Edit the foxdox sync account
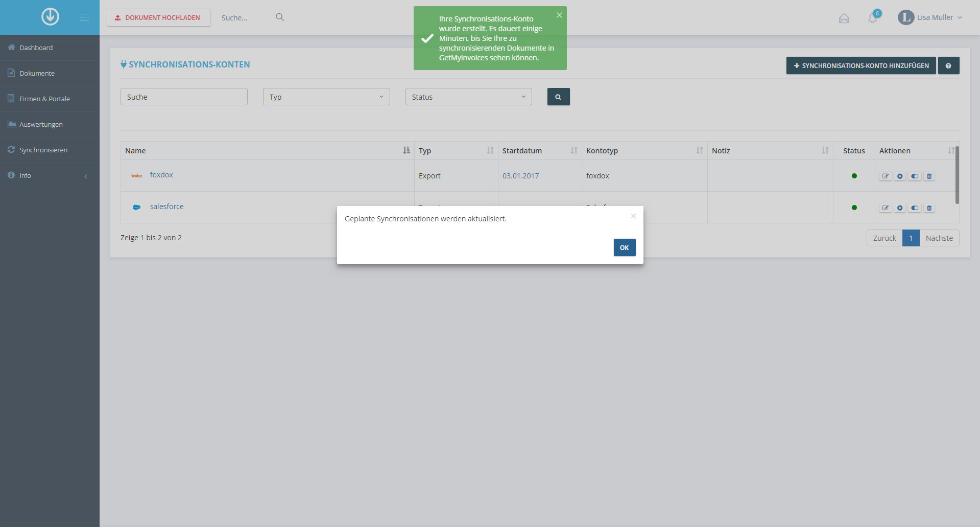980x527 pixels. click(886, 176)
